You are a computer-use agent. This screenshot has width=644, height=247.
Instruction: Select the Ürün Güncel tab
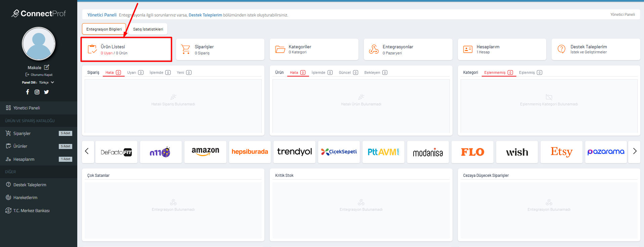point(348,72)
